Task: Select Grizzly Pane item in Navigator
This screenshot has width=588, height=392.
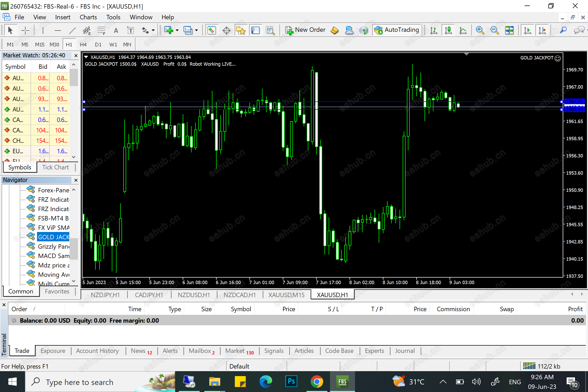Action: point(53,246)
